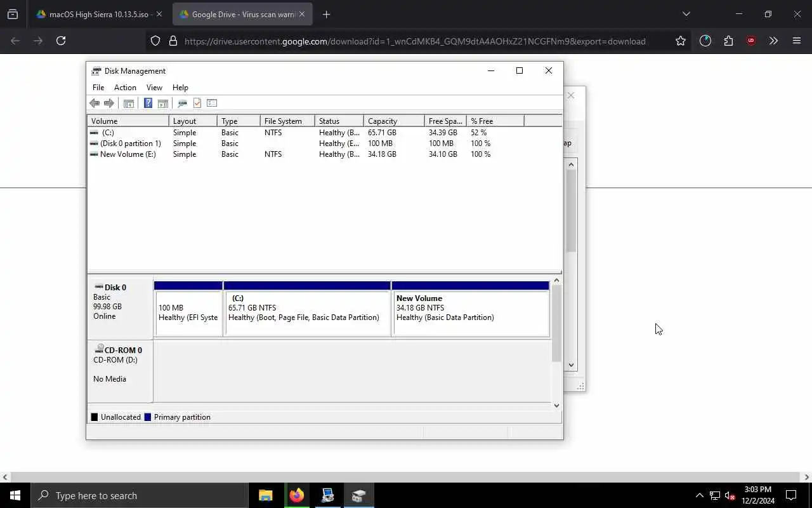
Task: Select the (C:) volume row
Action: pyautogui.click(x=324, y=133)
